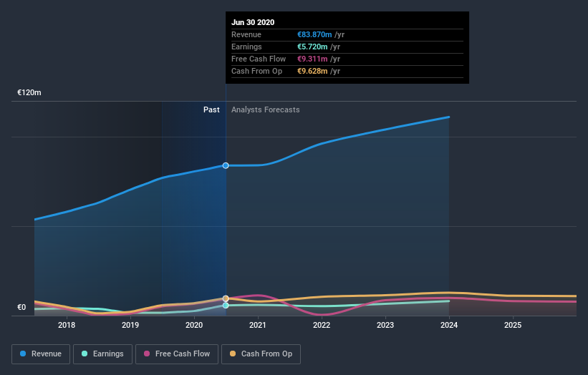Click the 2024 axis label
This screenshot has width=588, height=375.
click(x=449, y=325)
